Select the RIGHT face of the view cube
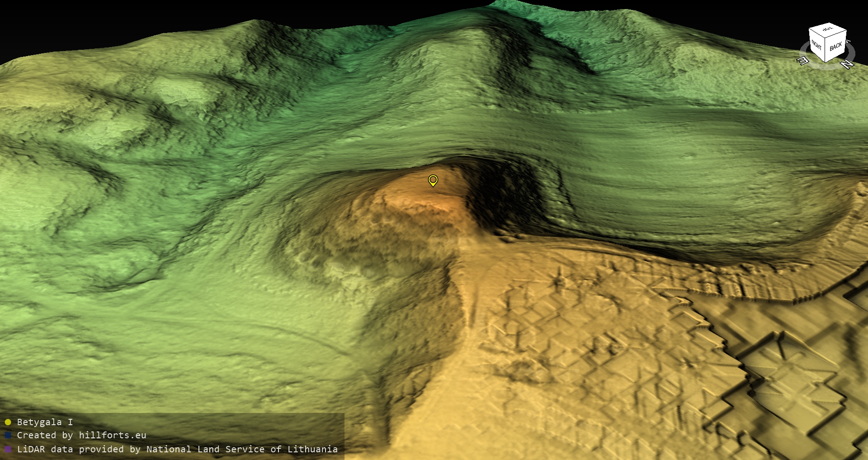 [x=816, y=45]
